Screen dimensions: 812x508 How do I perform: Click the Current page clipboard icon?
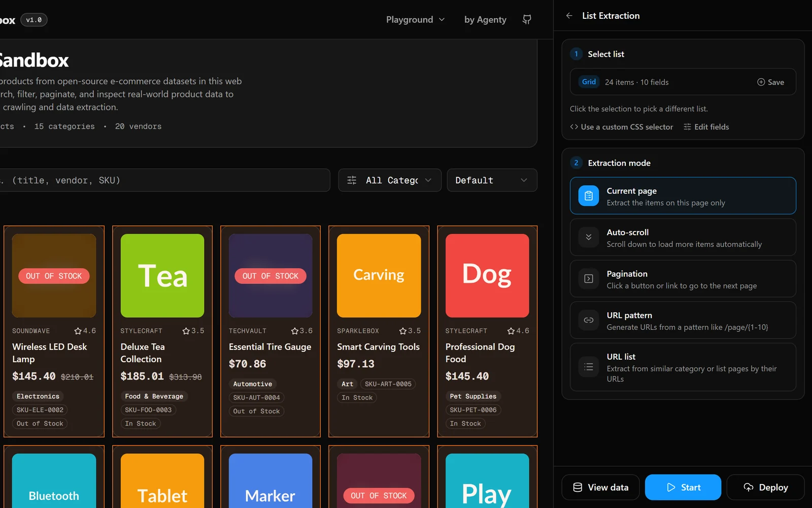click(x=589, y=196)
